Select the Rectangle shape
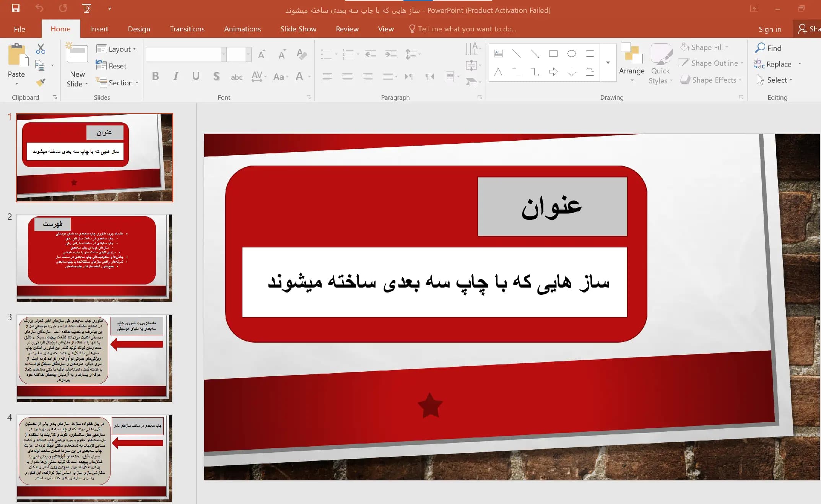The width and height of the screenshot is (821, 504). click(x=553, y=54)
